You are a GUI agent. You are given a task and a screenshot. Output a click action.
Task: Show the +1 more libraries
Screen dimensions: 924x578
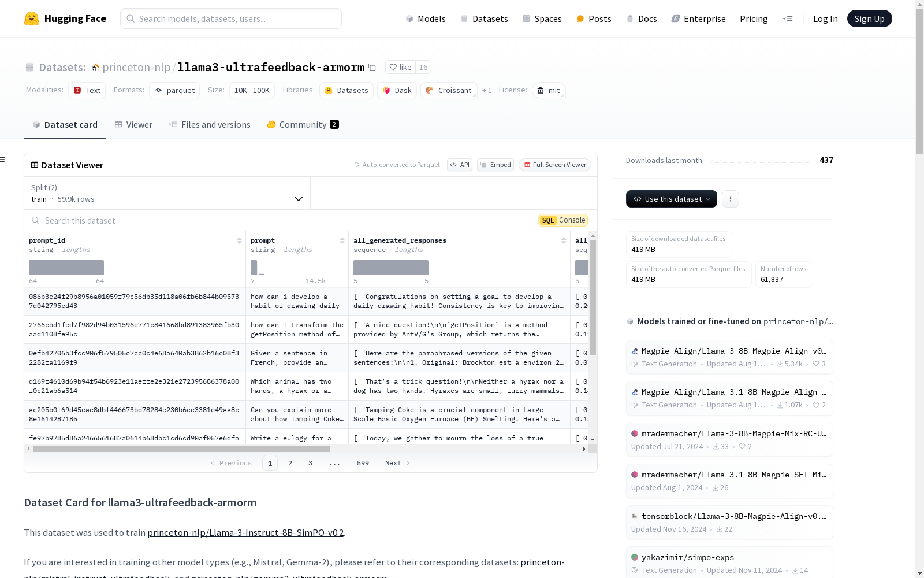(487, 90)
